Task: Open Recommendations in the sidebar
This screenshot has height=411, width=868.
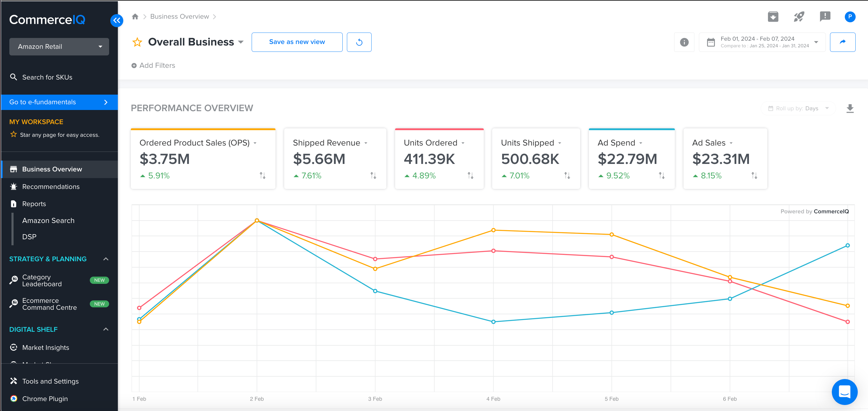Action: coord(51,187)
